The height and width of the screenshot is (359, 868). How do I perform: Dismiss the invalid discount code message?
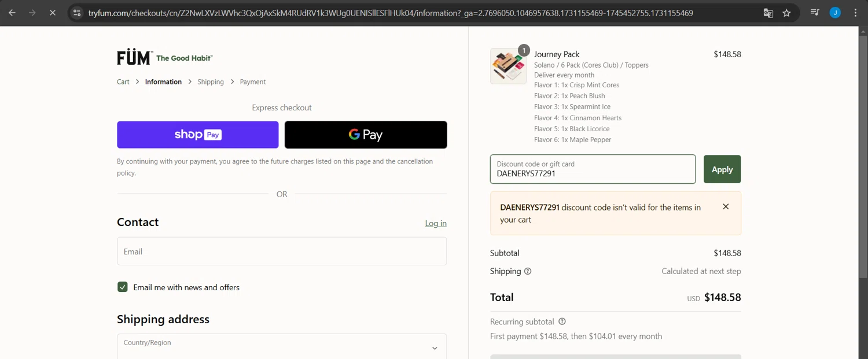pyautogui.click(x=726, y=206)
